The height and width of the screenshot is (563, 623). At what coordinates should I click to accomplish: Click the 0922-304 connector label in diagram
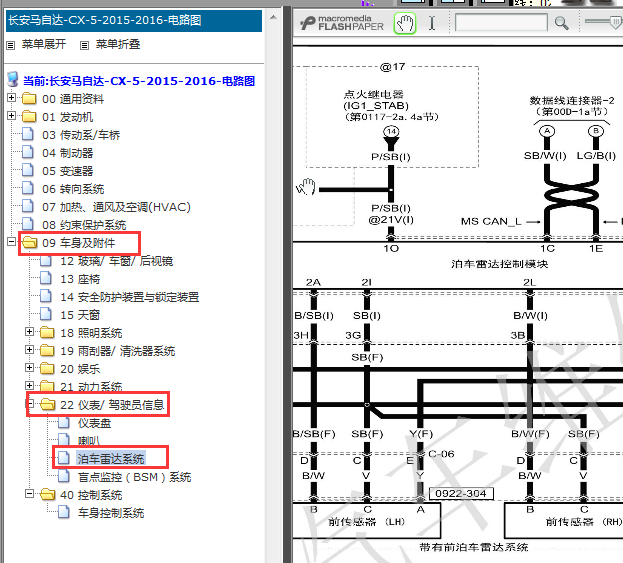click(461, 493)
